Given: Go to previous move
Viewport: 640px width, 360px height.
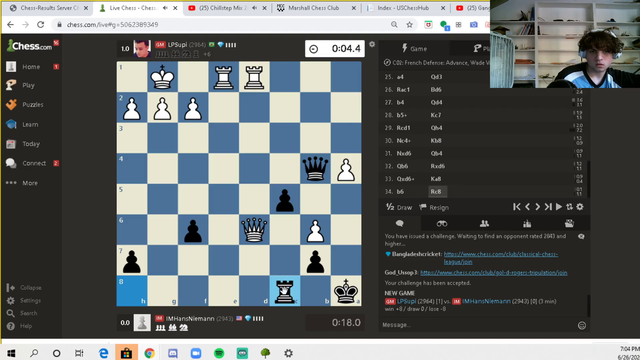Looking at the screenshot, I should tap(527, 207).
